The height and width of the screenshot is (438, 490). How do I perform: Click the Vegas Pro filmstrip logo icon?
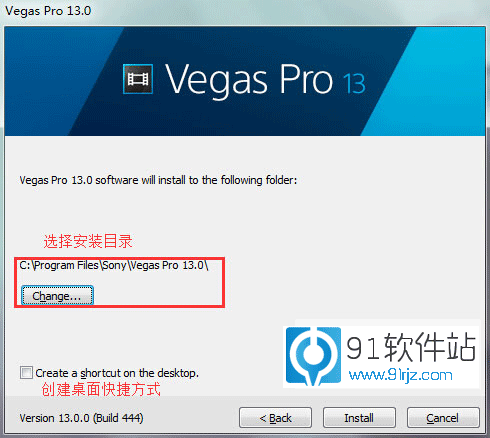(x=138, y=79)
